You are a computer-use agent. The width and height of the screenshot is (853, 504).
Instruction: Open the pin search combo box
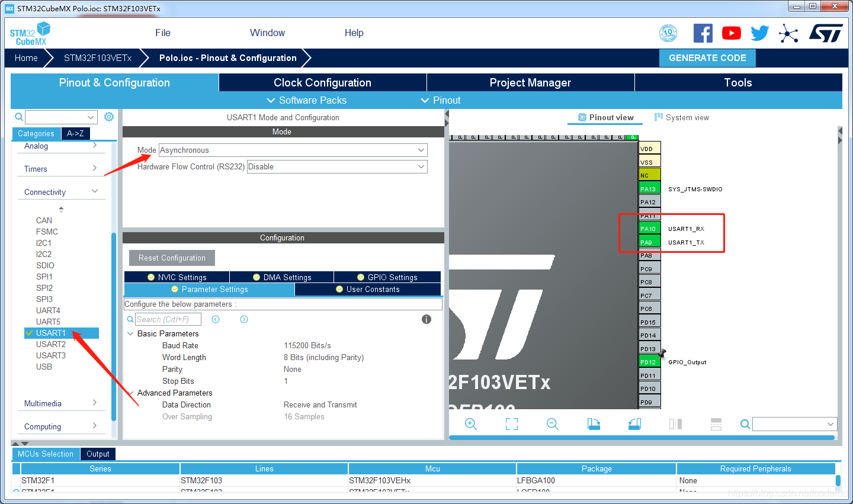click(x=795, y=424)
